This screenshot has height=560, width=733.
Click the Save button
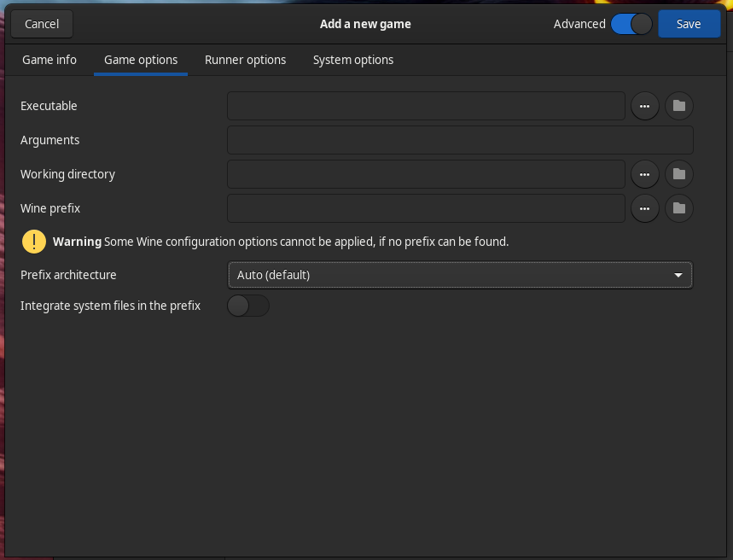click(x=689, y=24)
